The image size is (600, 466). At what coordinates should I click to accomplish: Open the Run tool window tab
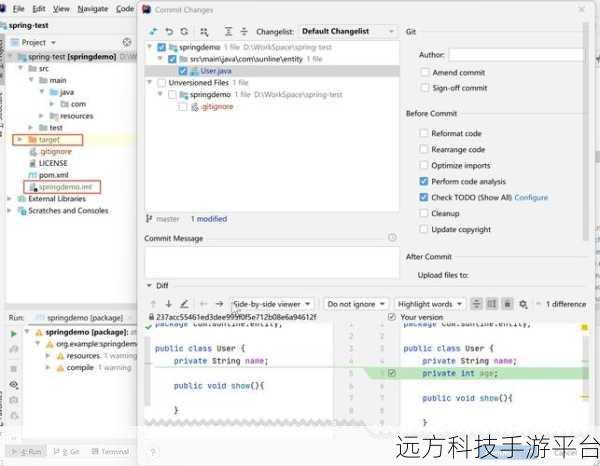[27, 452]
